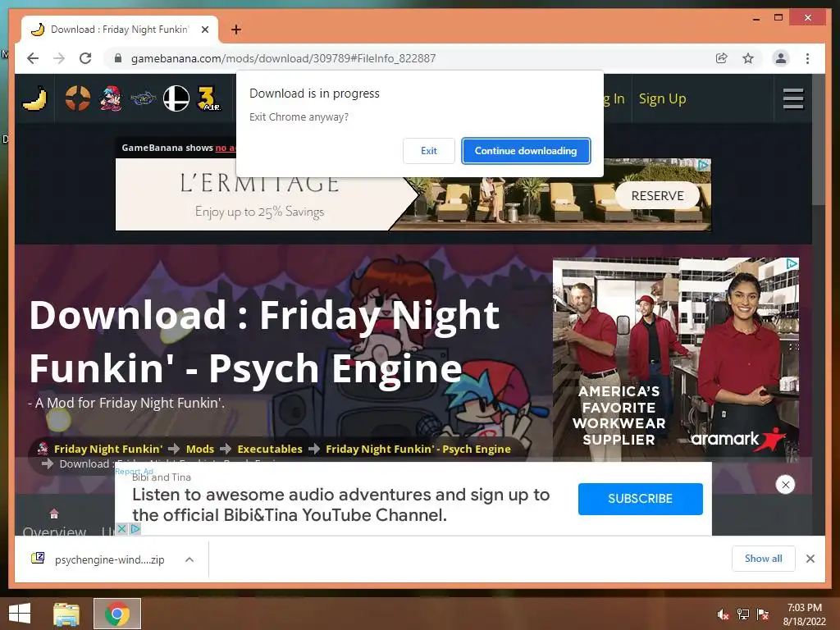Reload the current page
This screenshot has width=840, height=630.
coord(85,58)
